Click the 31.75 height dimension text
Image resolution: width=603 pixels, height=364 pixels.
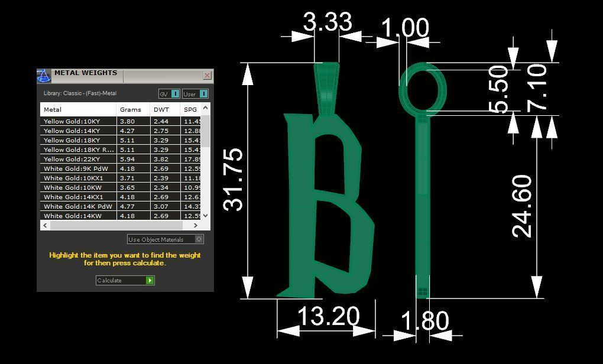[234, 180]
